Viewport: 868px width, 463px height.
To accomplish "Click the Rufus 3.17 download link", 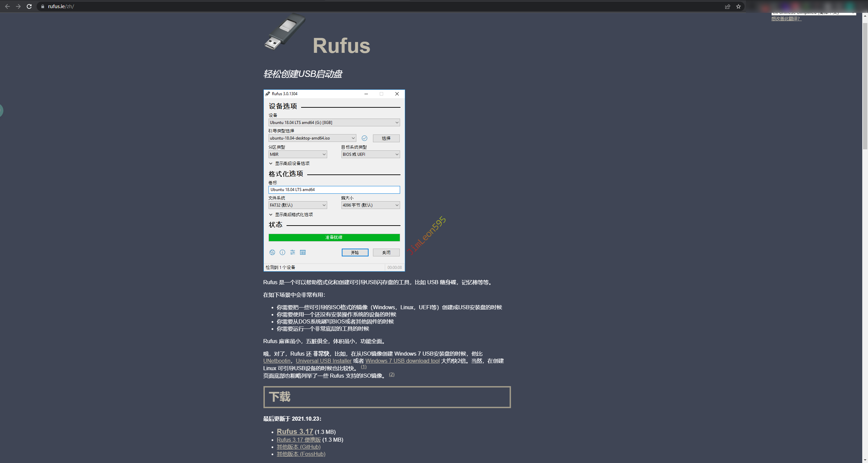I will pos(295,432).
